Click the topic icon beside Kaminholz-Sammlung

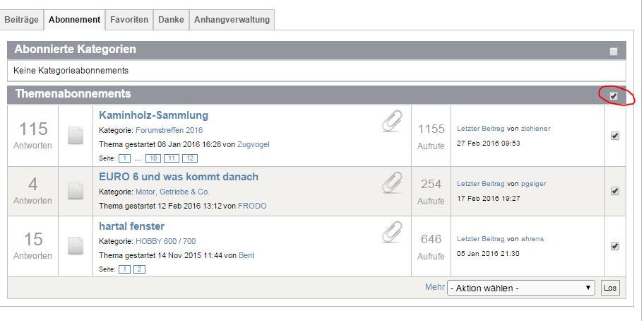pyautogui.click(x=76, y=136)
